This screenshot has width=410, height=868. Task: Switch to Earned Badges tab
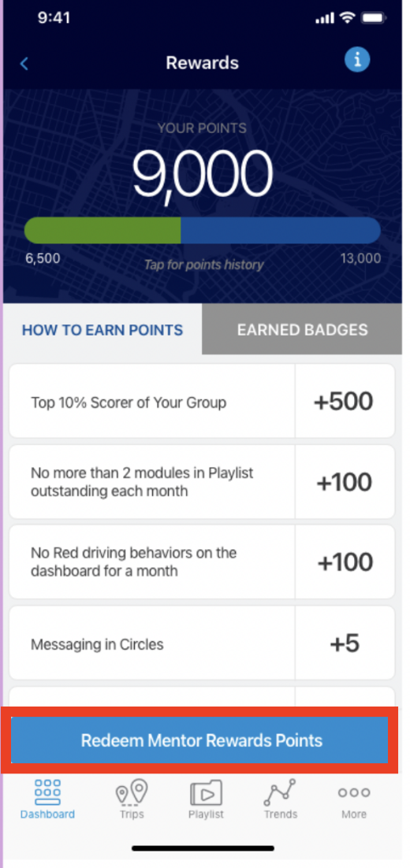pos(302,329)
